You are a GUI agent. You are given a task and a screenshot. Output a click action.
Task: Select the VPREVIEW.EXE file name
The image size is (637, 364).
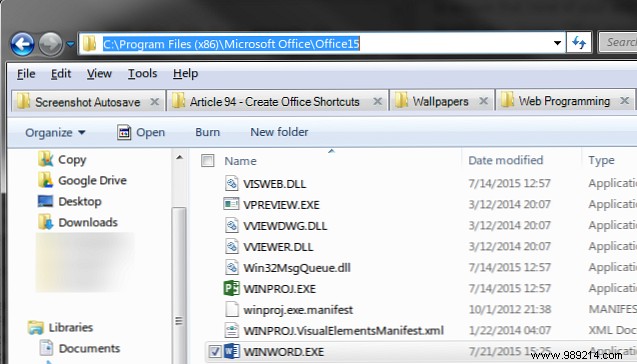(x=281, y=205)
